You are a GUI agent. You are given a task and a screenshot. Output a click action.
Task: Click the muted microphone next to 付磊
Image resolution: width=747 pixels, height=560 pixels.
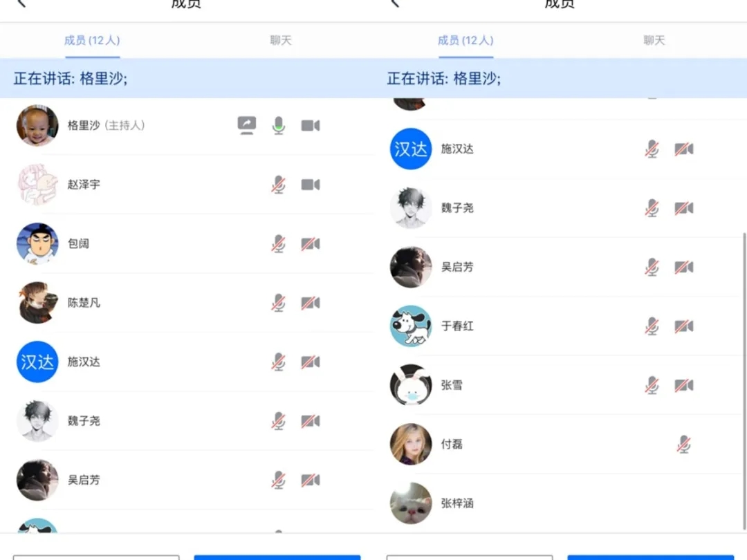click(x=684, y=444)
